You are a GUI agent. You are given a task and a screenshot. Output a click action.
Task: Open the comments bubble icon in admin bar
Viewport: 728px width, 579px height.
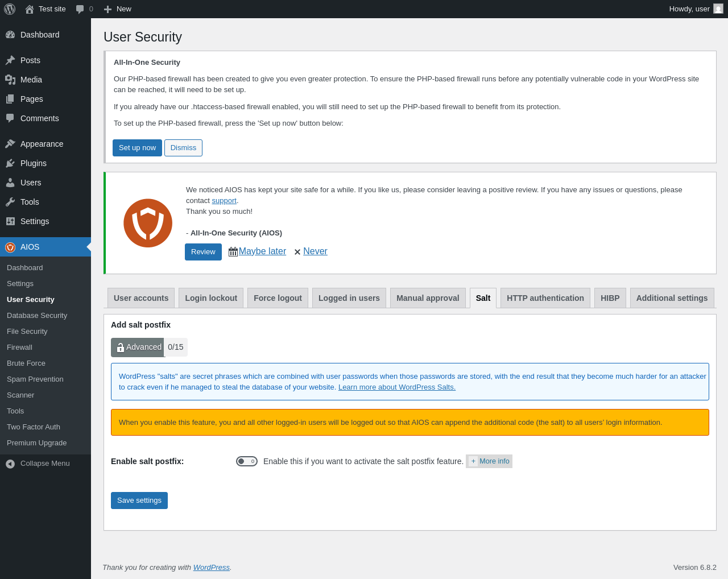pyautogui.click(x=80, y=9)
